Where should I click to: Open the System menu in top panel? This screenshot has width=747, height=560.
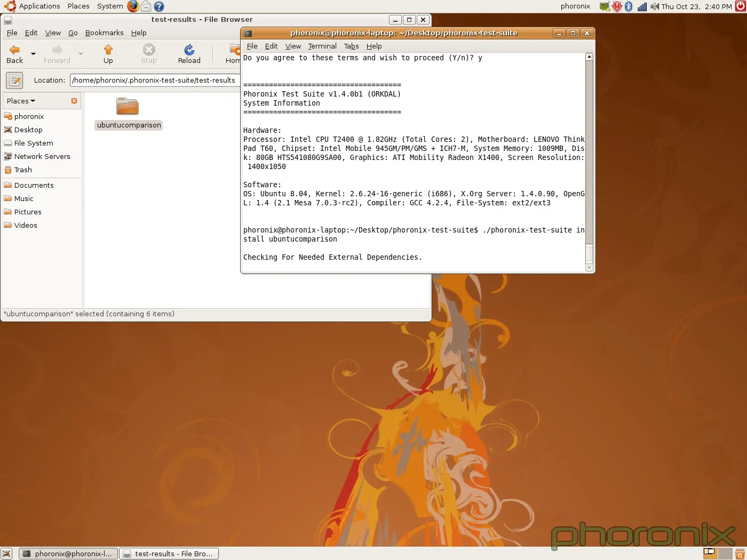(110, 6)
